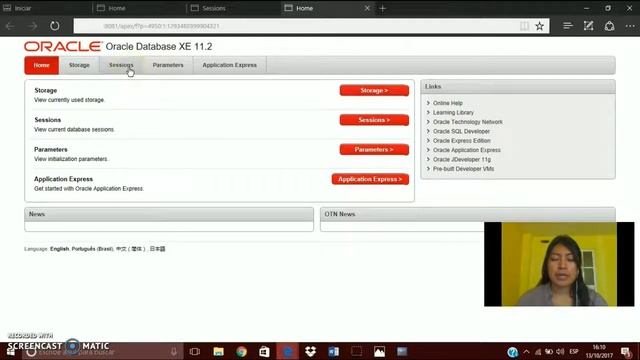This screenshot has width=640, height=360.
Task: Open the Online Help link
Action: tap(448, 103)
